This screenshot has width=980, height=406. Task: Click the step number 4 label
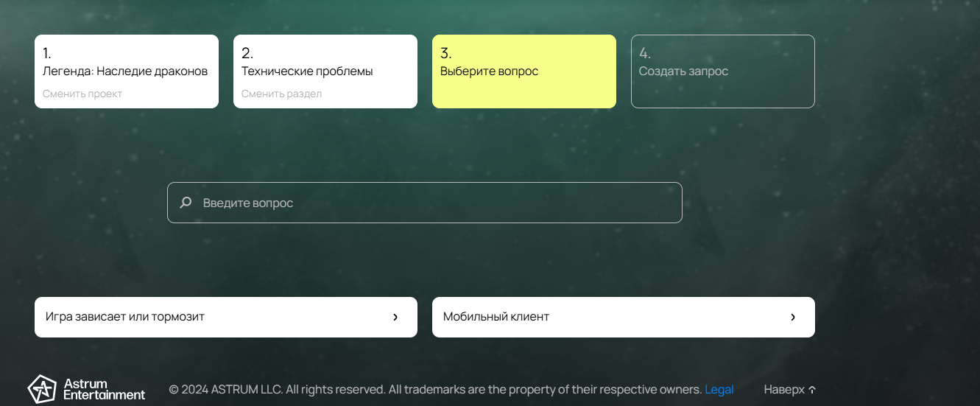[644, 53]
